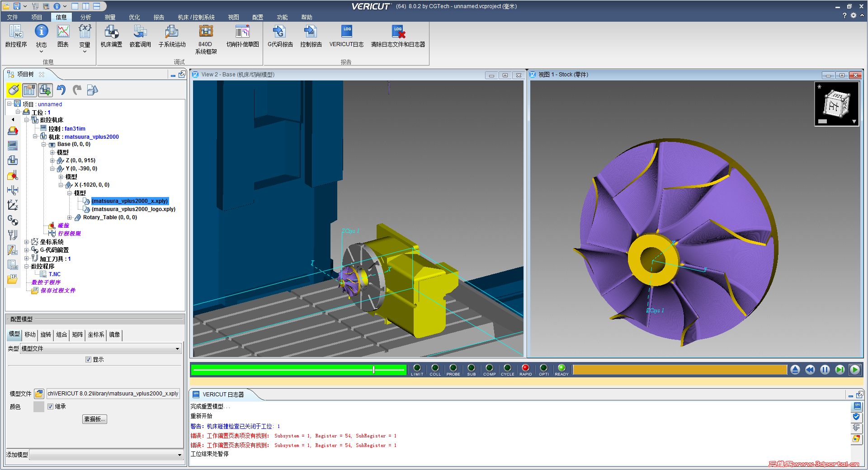The width and height of the screenshot is (868, 470).
Task: Click the configure-on-select icon in project tree
Action: point(29,90)
